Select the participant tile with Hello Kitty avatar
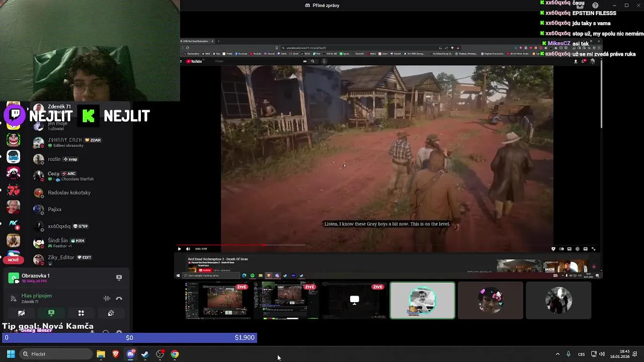Image resolution: width=644 pixels, height=362 pixels. (491, 301)
